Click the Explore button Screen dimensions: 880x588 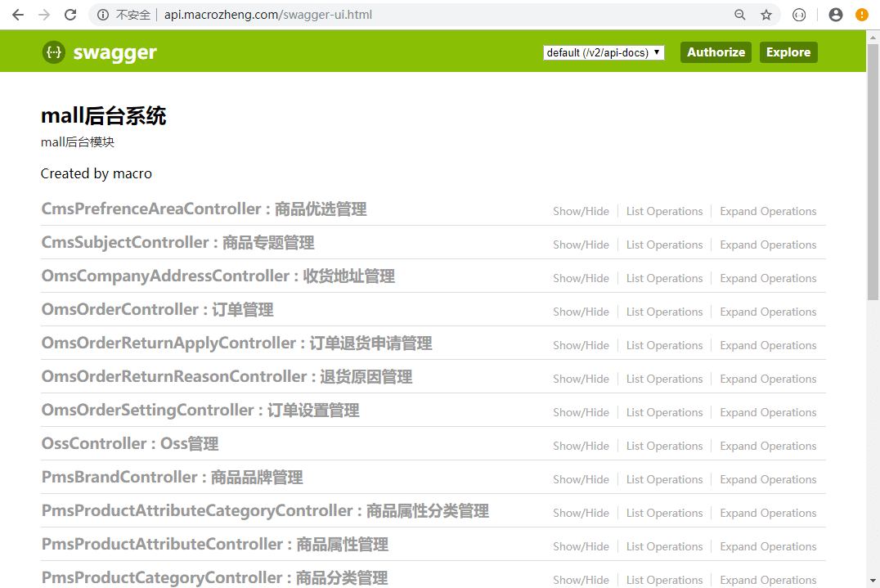pos(788,52)
